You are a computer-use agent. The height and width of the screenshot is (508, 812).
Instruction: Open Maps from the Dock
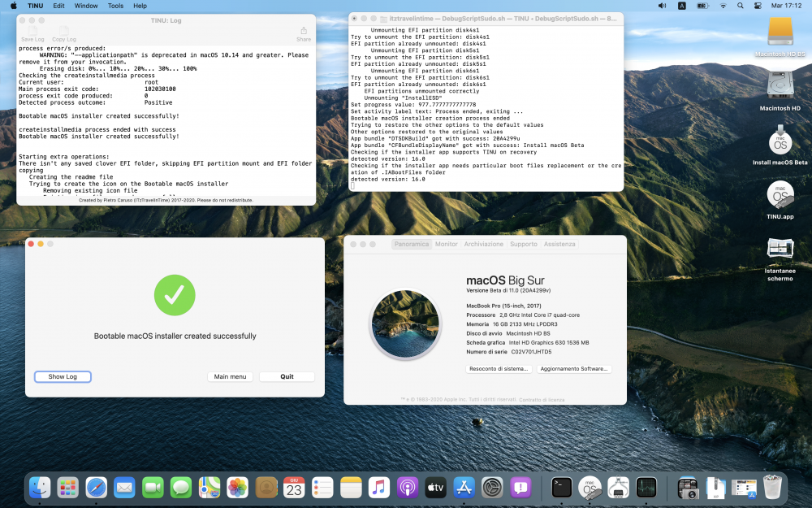point(209,488)
